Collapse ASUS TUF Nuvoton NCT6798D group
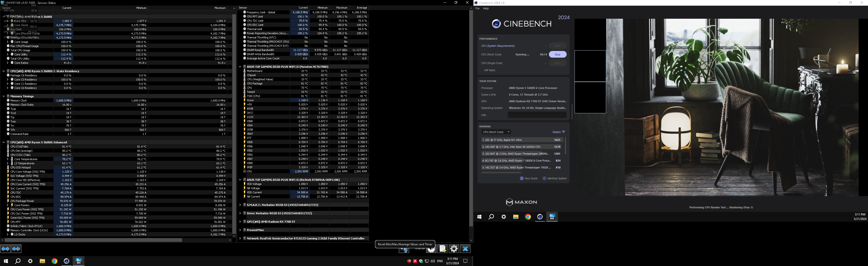 tap(240, 67)
